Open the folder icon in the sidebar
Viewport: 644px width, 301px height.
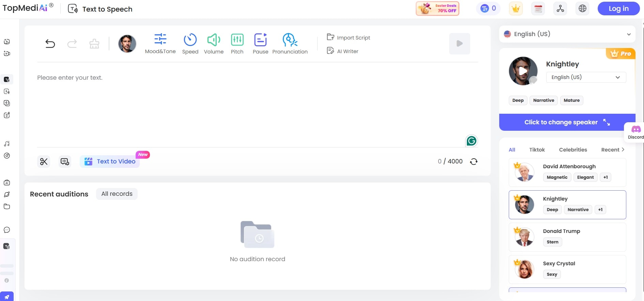click(7, 206)
